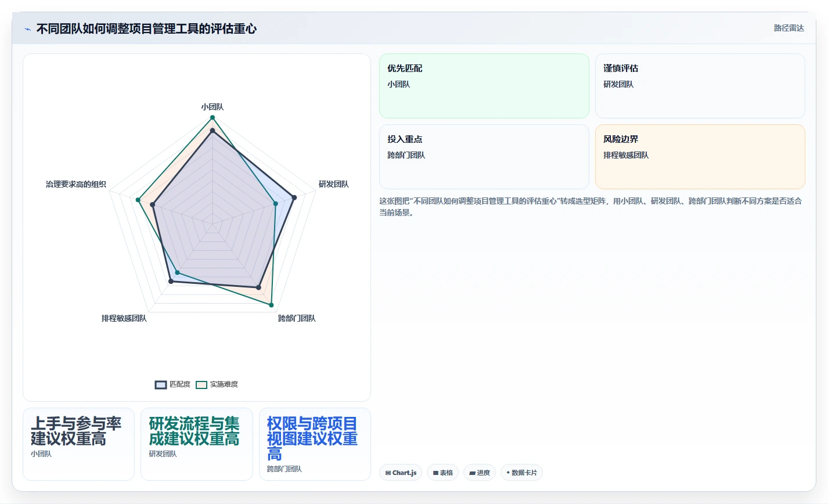Viewport: 828px width, 504px height.
Task: Select the dark 匹配度 point on 小团队 axis
Action: click(x=213, y=131)
